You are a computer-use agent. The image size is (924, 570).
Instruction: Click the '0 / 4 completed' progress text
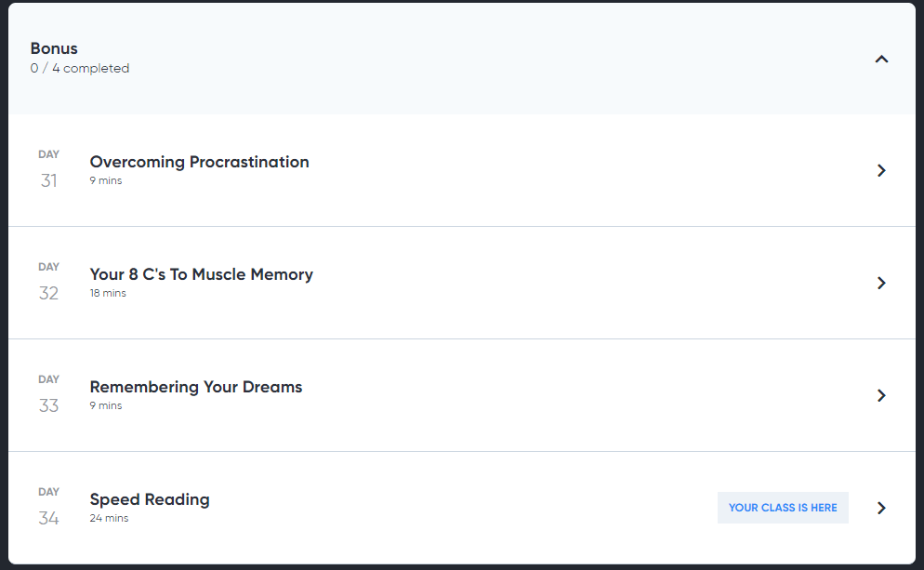click(80, 69)
